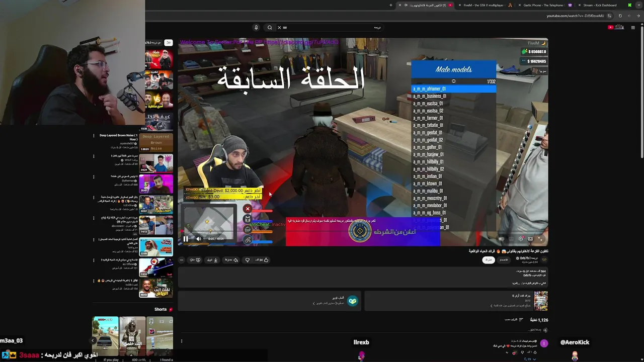Clear the search box with X

279,28
